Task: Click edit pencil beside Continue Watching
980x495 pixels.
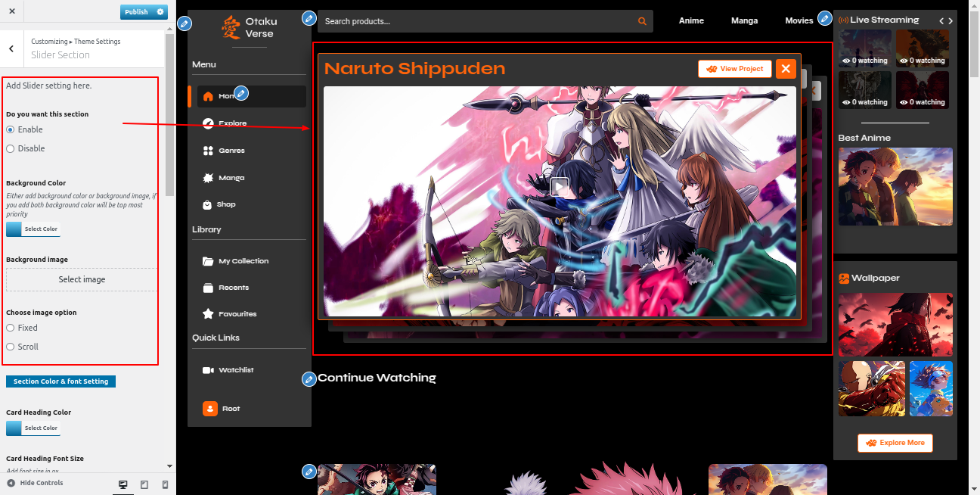Action: [x=309, y=379]
